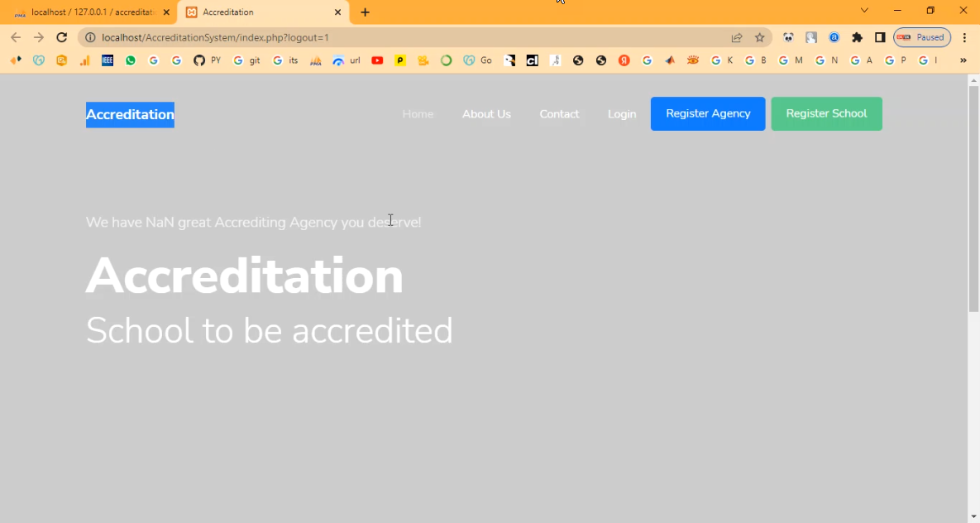Click the Register Agency button
The image size is (980, 523).
[708, 114]
